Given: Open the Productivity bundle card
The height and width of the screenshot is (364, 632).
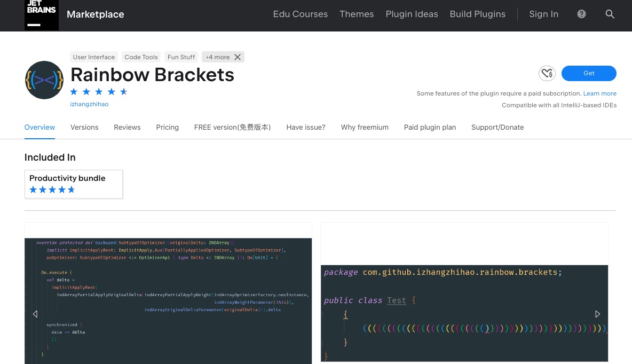Looking at the screenshot, I should (74, 184).
